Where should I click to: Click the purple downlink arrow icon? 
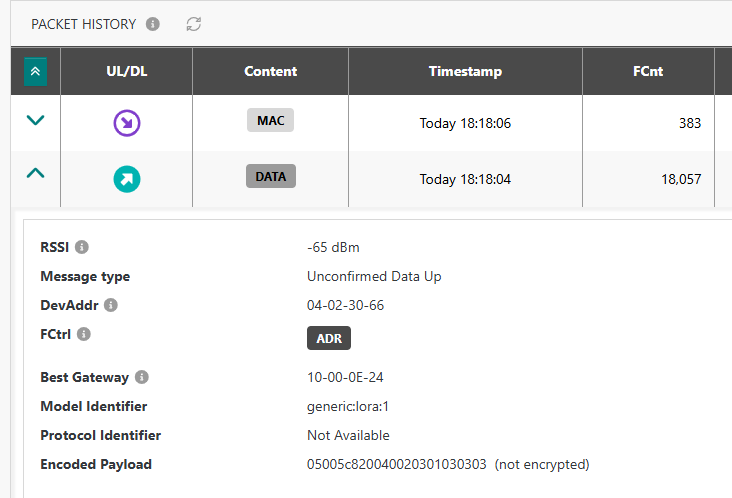click(127, 123)
